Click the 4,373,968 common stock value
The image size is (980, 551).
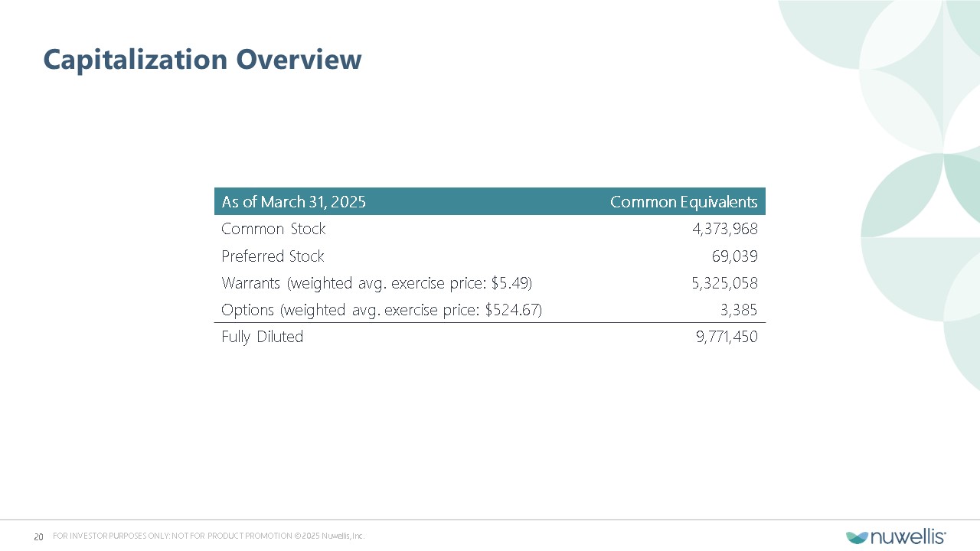point(724,229)
